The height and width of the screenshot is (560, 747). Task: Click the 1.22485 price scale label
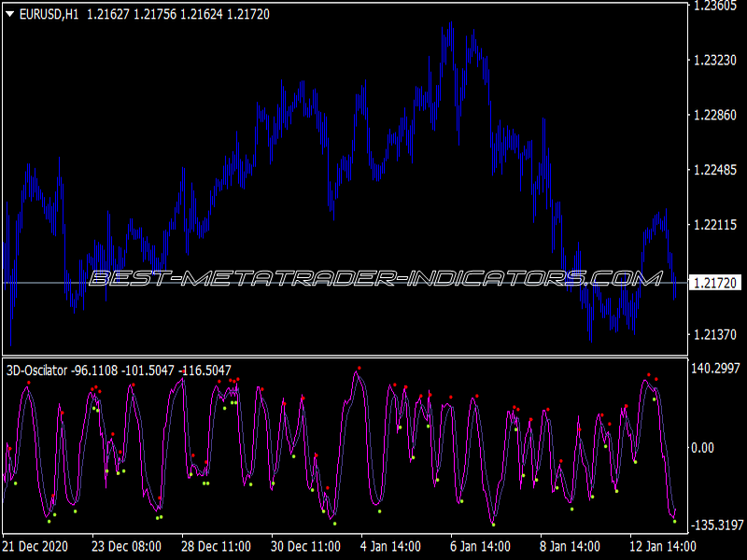pyautogui.click(x=715, y=170)
